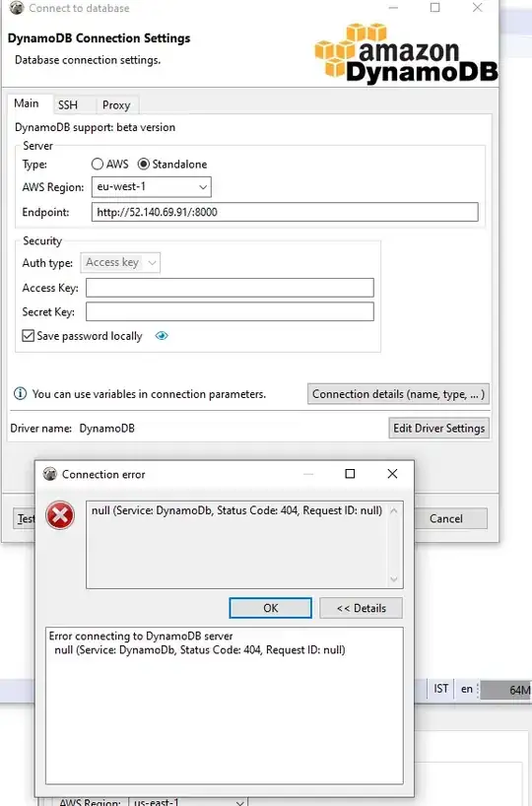This screenshot has height=806, width=532.
Task: Switch to the Proxy tab
Action: [116, 104]
